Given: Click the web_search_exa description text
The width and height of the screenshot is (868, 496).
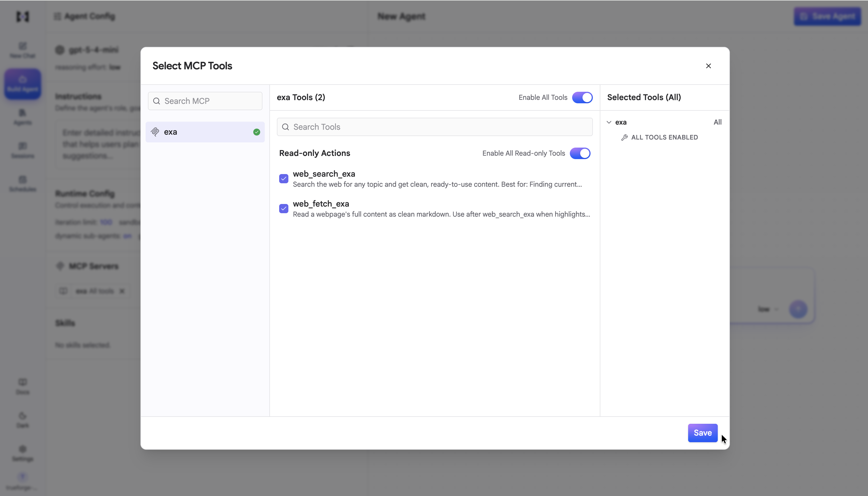Looking at the screenshot, I should (x=437, y=184).
